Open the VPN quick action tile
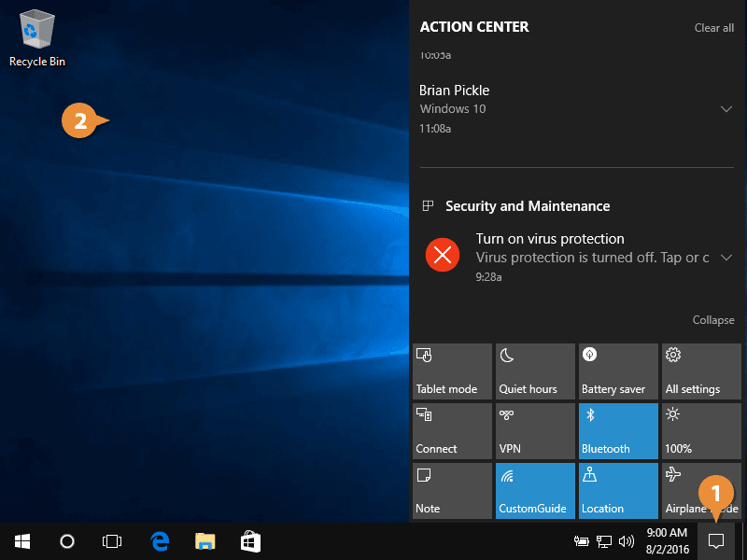Viewport: 747px width, 560px height. [x=535, y=431]
